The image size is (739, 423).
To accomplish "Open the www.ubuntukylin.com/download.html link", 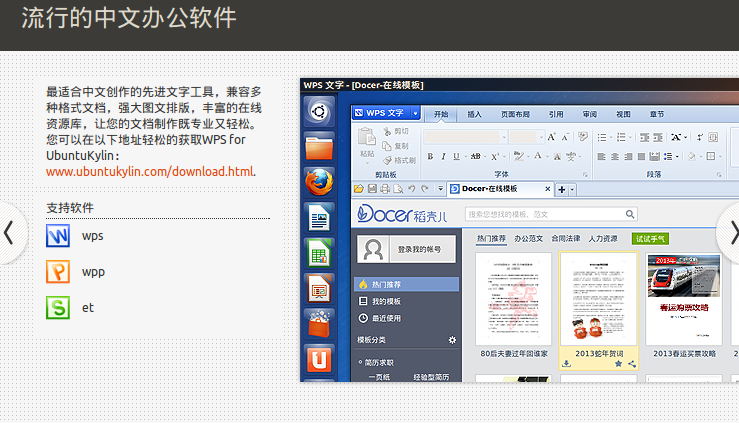I will tap(150, 171).
